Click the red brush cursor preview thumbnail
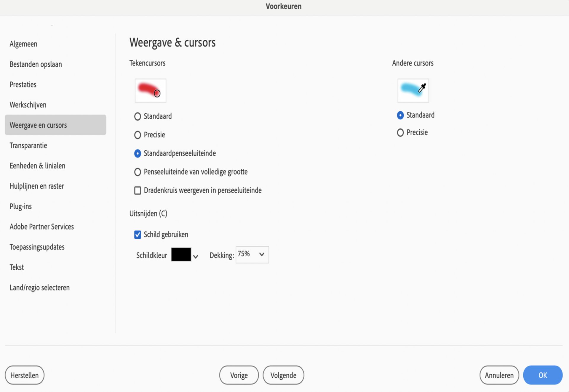This screenshot has height=392, width=569. [151, 90]
